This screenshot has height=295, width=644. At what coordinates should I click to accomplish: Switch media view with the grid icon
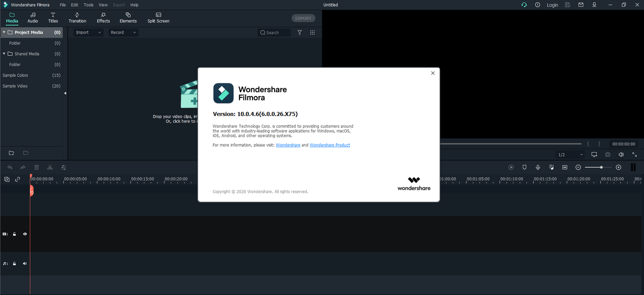(312, 32)
